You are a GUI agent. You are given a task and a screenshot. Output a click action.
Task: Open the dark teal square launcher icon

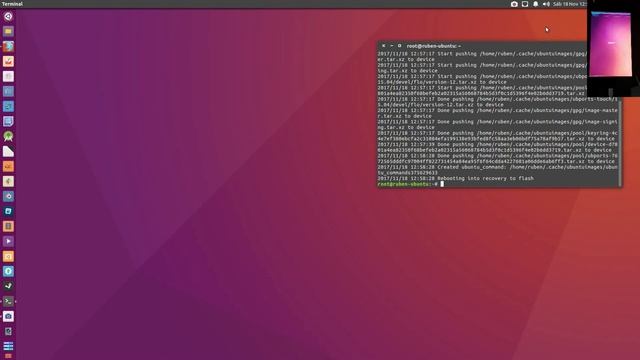point(8,211)
